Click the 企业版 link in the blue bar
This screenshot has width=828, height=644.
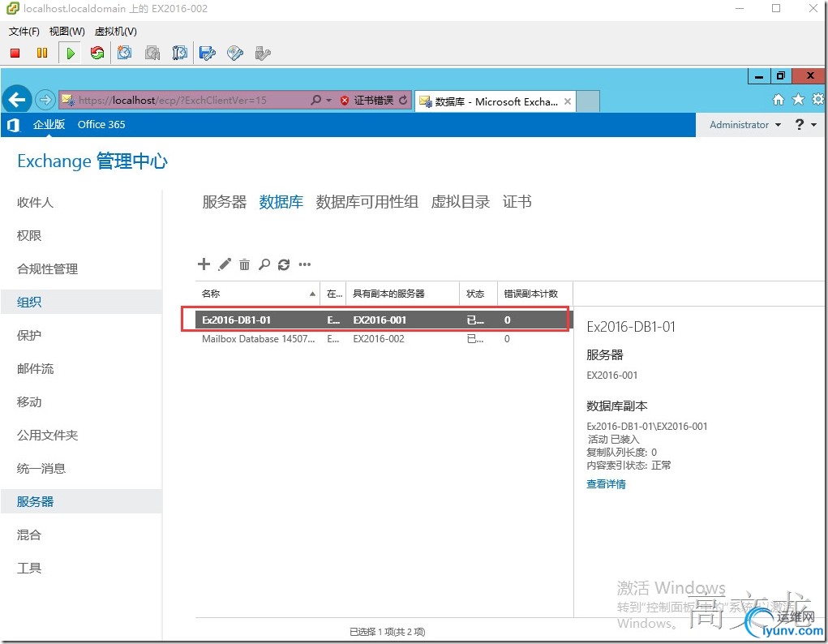(49, 125)
